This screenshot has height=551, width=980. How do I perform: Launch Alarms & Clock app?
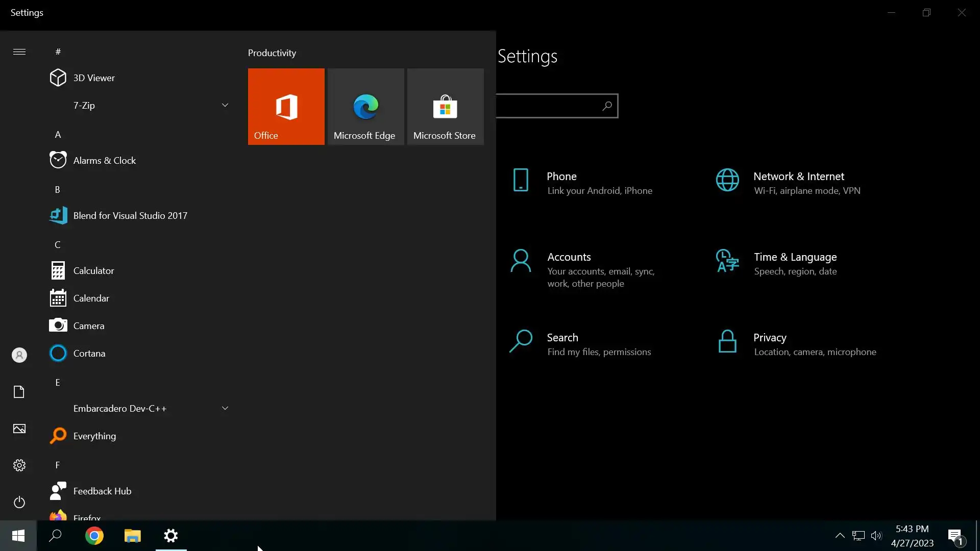104,161
